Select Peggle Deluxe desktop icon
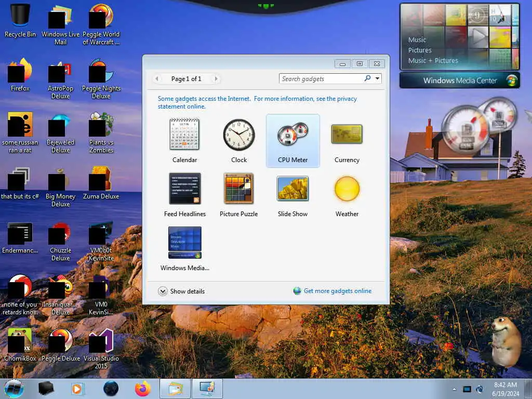 tap(60, 345)
